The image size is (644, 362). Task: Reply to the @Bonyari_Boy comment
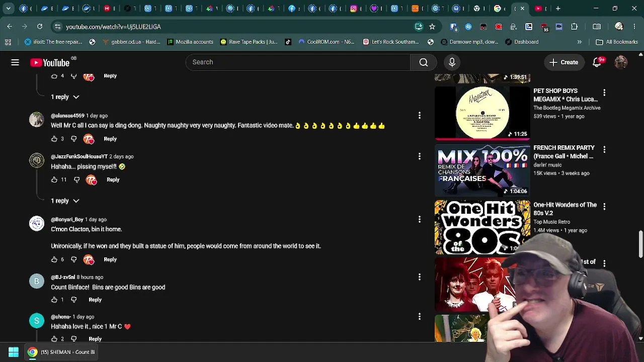(110, 259)
